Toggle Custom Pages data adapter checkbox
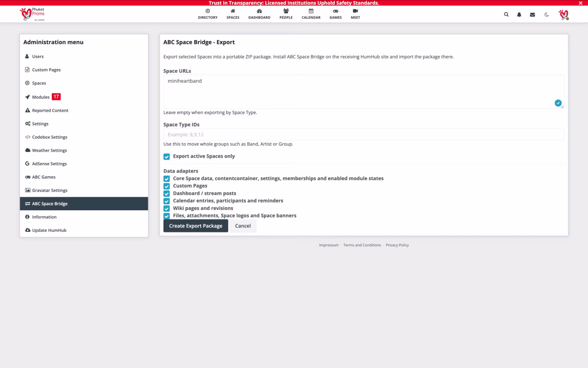The width and height of the screenshot is (588, 368). point(167,186)
